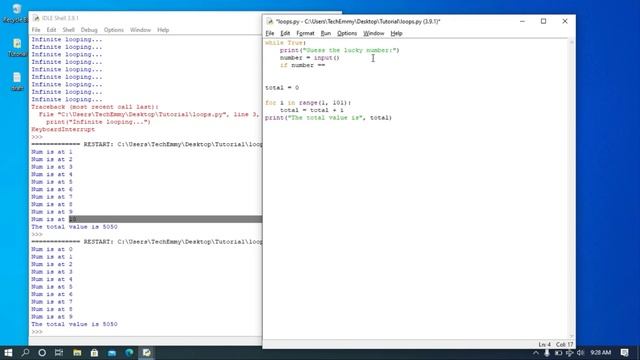
Task: Click 'KeyboardInterrupt' text in shell
Action: (63, 129)
